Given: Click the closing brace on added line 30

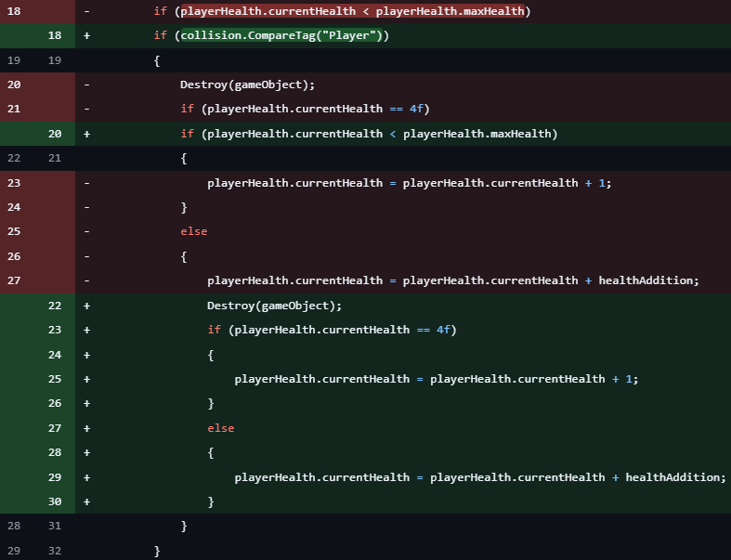Looking at the screenshot, I should click(x=211, y=501).
